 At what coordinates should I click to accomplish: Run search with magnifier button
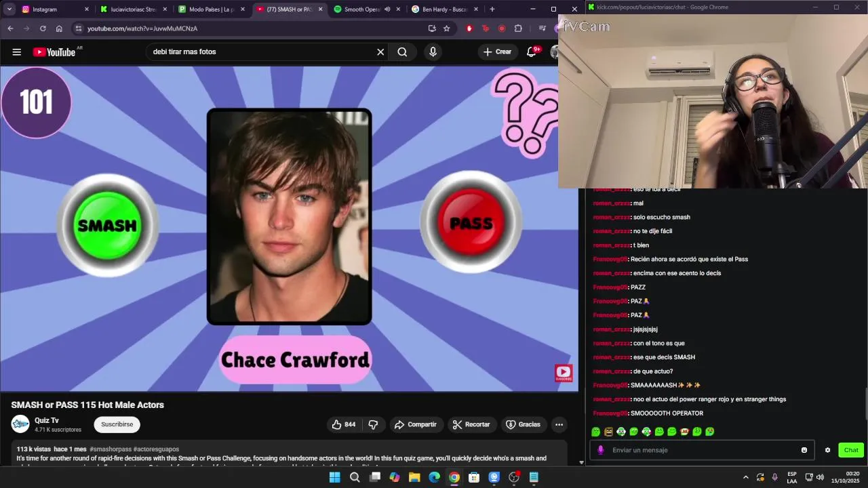point(402,52)
